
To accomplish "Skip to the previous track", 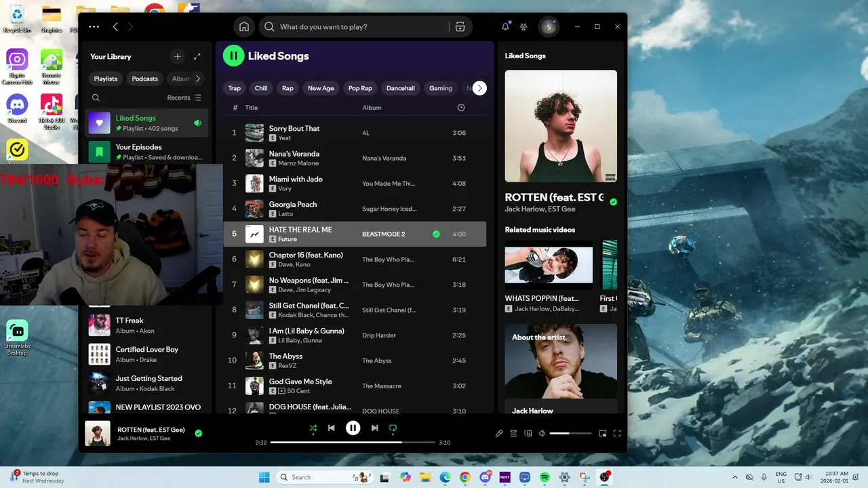I will point(331,428).
